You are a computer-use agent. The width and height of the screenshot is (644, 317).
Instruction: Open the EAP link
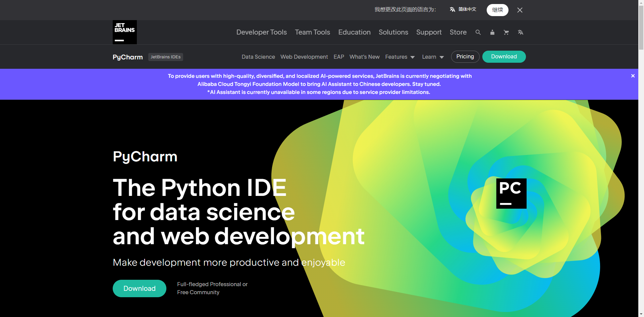coord(339,57)
